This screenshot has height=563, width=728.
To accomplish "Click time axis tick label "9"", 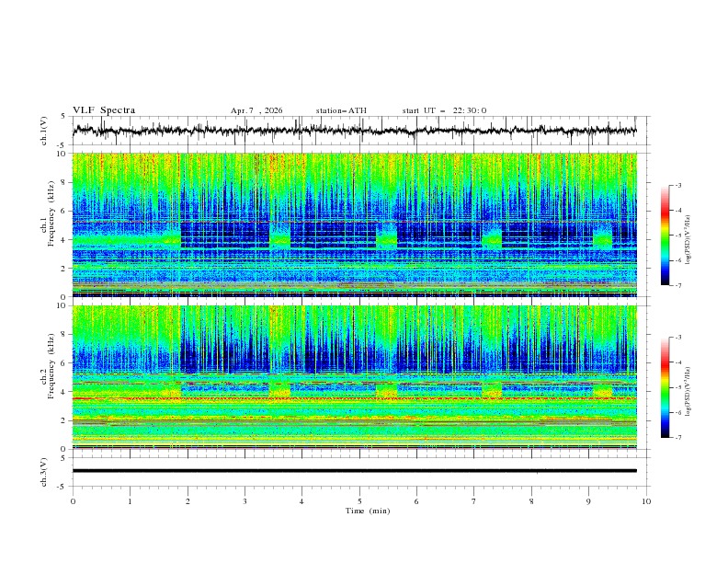I will tap(588, 501).
